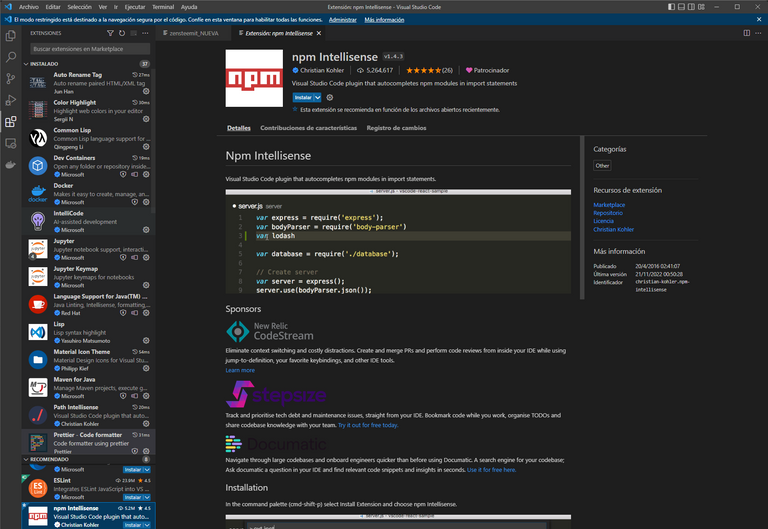
Task: Select the Detalles tab
Action: [239, 128]
